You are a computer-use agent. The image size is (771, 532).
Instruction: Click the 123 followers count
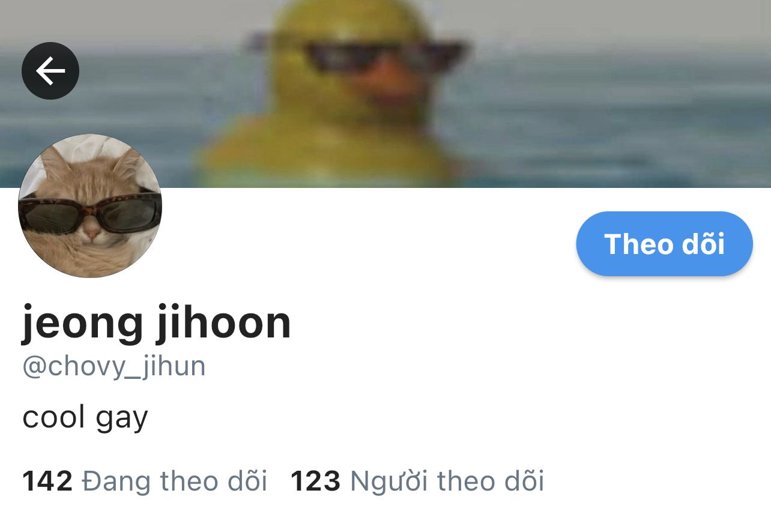pos(316,481)
